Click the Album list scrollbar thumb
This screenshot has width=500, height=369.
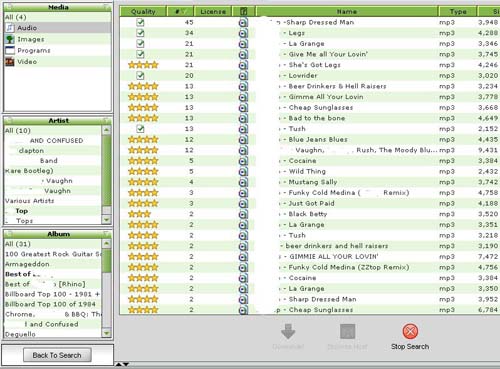pos(106,260)
